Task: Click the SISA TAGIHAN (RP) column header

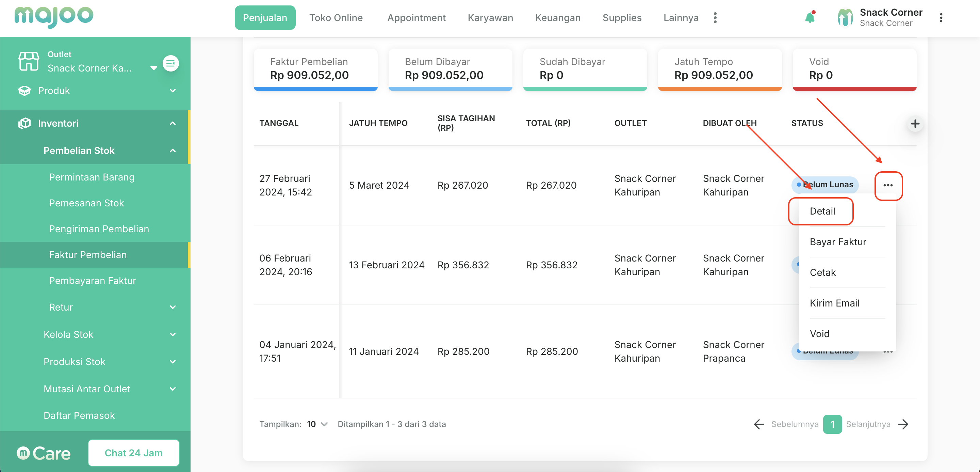Action: coord(466,123)
